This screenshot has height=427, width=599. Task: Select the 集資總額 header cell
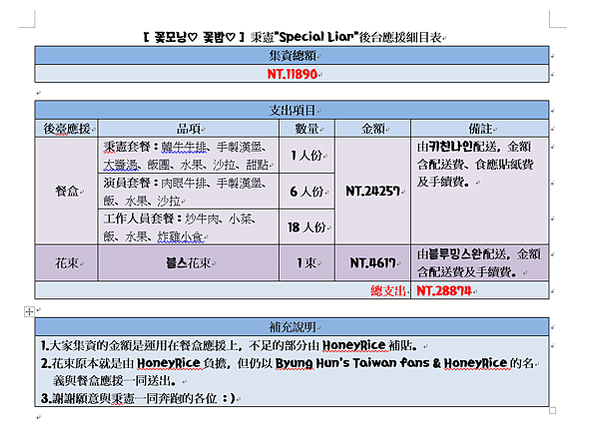coord(292,56)
